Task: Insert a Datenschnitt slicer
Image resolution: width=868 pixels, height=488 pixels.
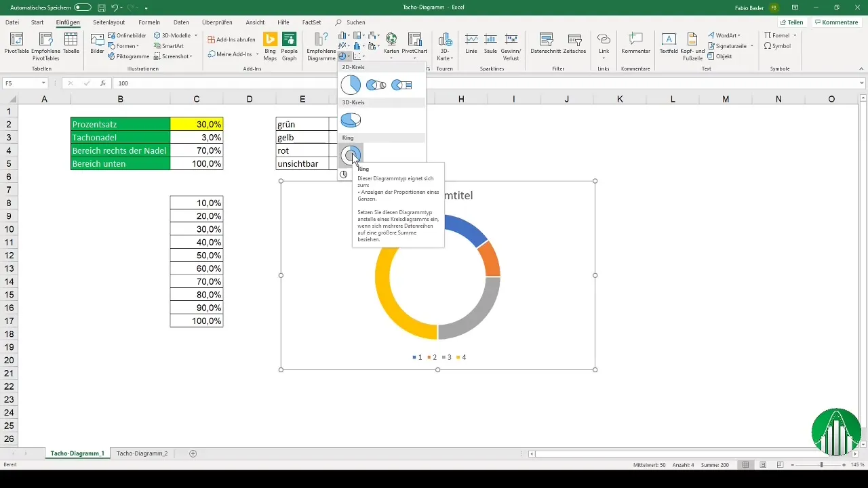Action: point(545,44)
